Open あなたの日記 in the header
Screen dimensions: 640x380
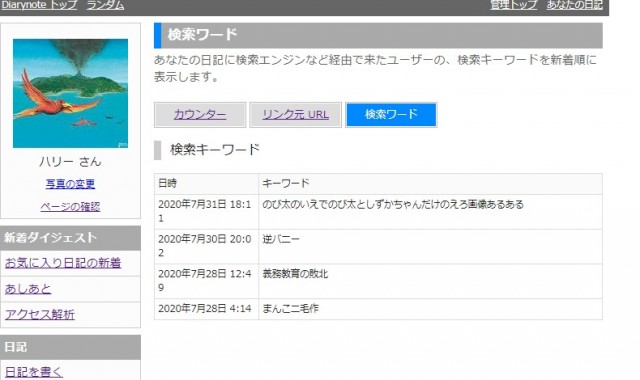point(574,5)
